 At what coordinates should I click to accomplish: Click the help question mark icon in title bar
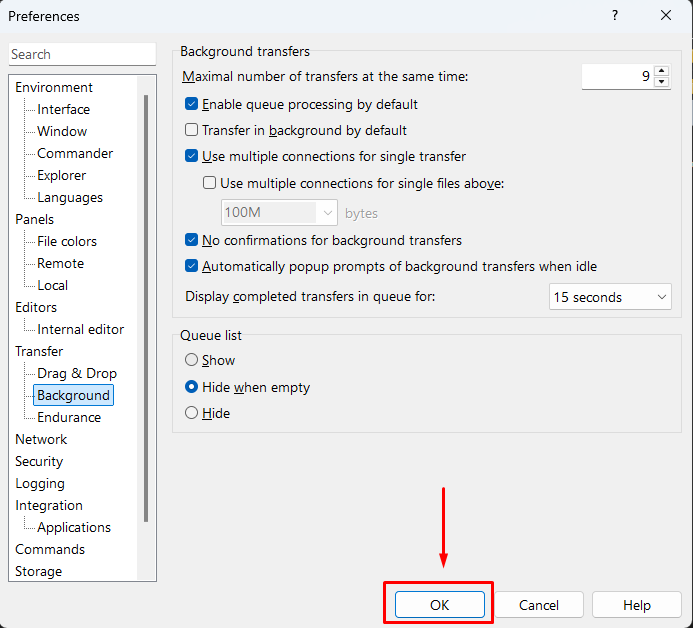click(613, 16)
